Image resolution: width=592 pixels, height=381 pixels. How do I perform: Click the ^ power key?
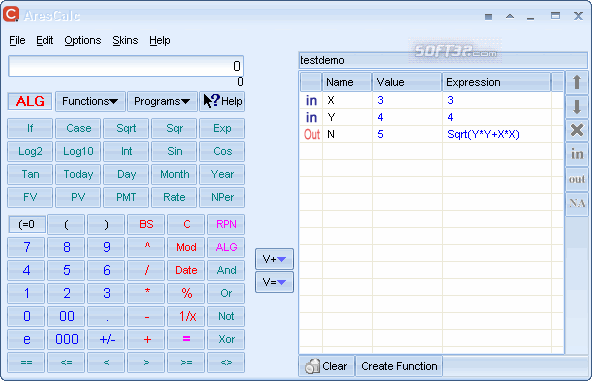coord(146,247)
